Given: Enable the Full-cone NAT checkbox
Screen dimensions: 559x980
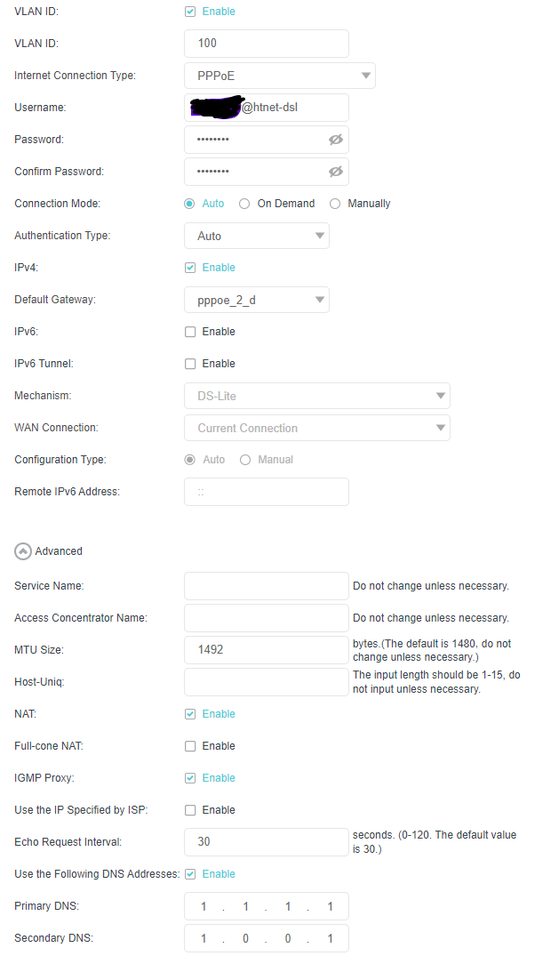Looking at the screenshot, I should (x=190, y=746).
